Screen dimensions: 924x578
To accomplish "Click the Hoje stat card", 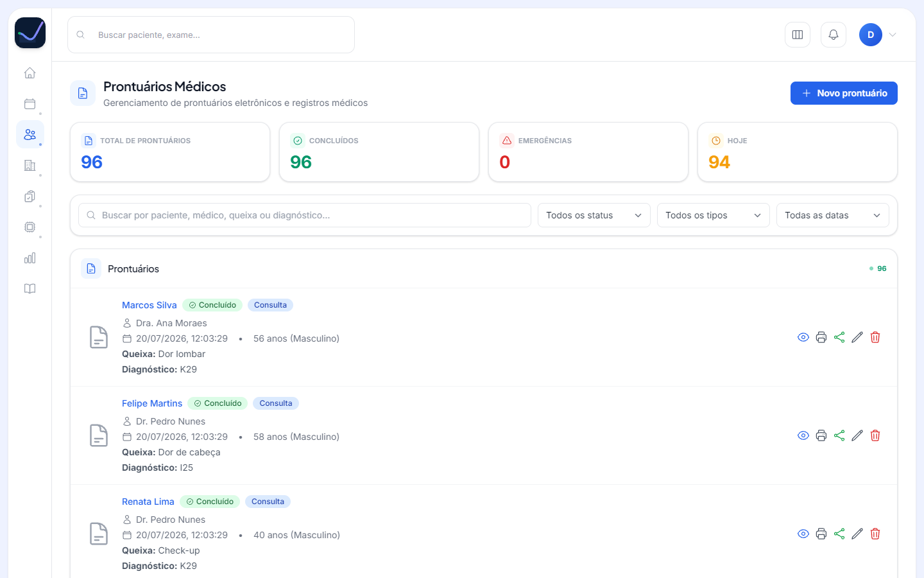I will pos(798,152).
